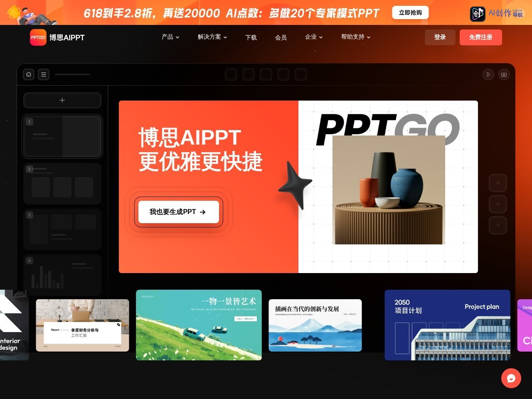Select slide thumbnail 2
Viewport: 532px width, 399px height.
(x=62, y=183)
